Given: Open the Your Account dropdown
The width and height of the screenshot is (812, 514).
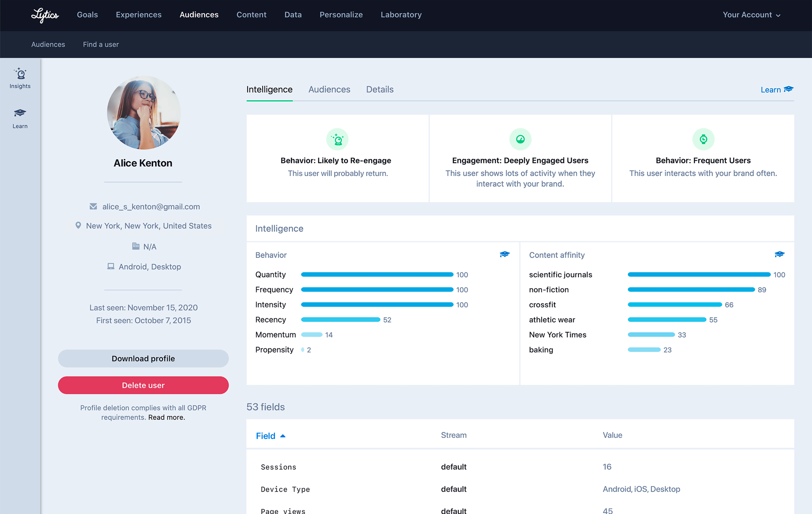Looking at the screenshot, I should [x=752, y=15].
